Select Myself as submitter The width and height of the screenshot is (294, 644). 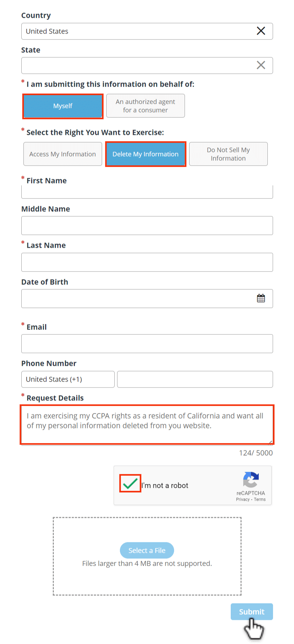click(x=63, y=106)
